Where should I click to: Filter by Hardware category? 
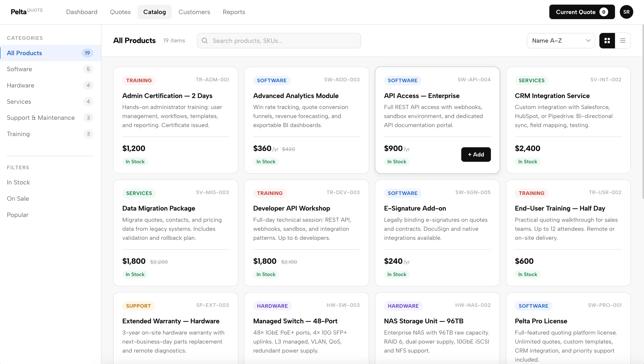pos(51,85)
